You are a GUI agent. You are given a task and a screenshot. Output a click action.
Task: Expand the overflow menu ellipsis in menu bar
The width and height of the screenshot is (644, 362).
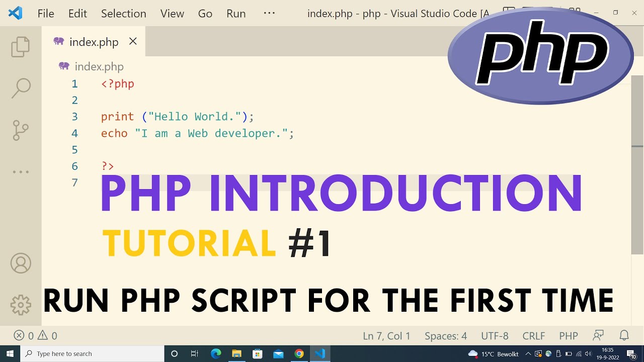click(x=269, y=13)
